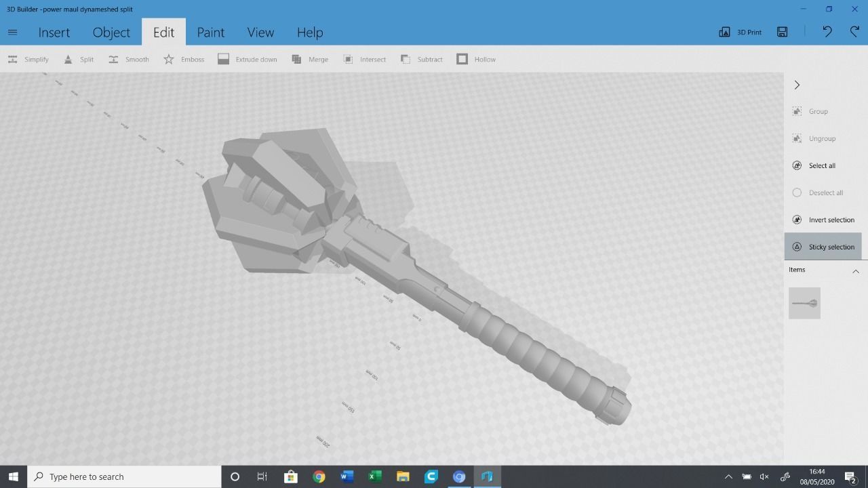Open the View tab
Screen dimensions: 868x488
[260, 33]
